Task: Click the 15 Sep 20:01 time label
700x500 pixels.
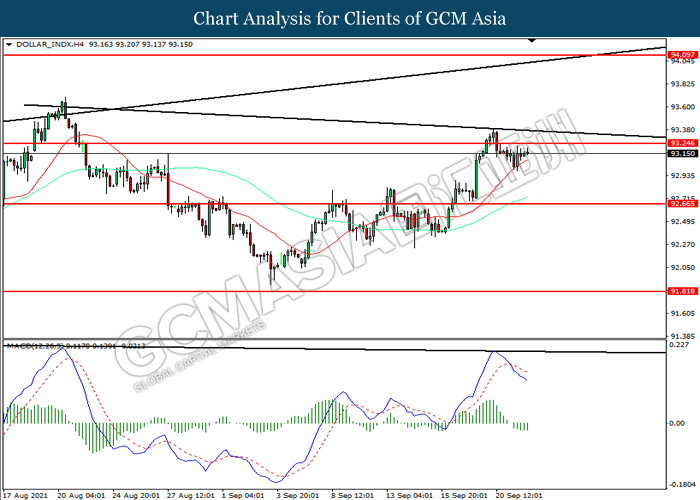Action: tap(464, 496)
